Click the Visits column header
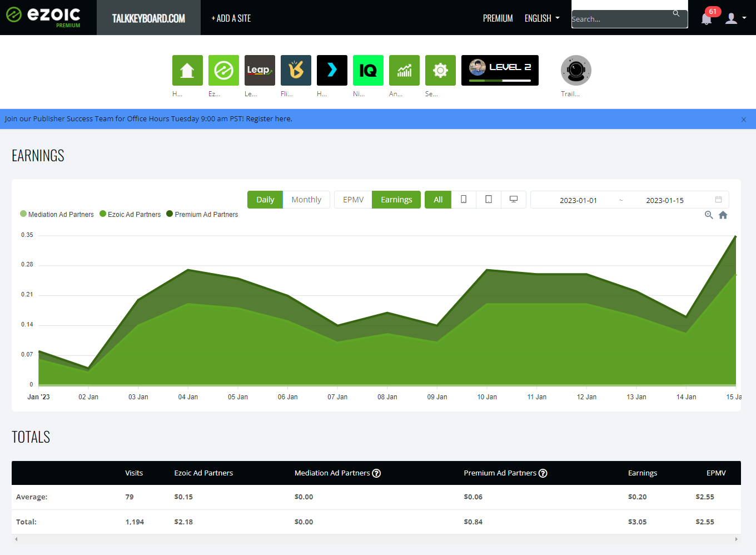Viewport: 756px width, 555px height. tap(134, 473)
